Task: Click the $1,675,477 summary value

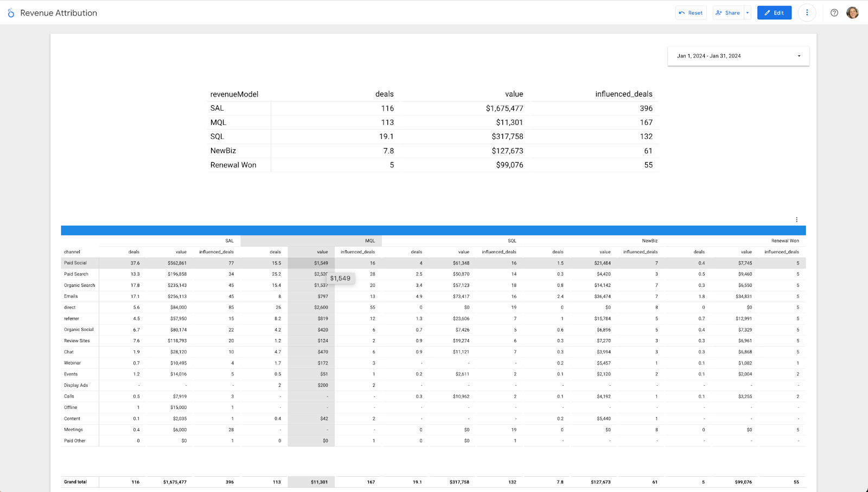Action: (x=505, y=108)
